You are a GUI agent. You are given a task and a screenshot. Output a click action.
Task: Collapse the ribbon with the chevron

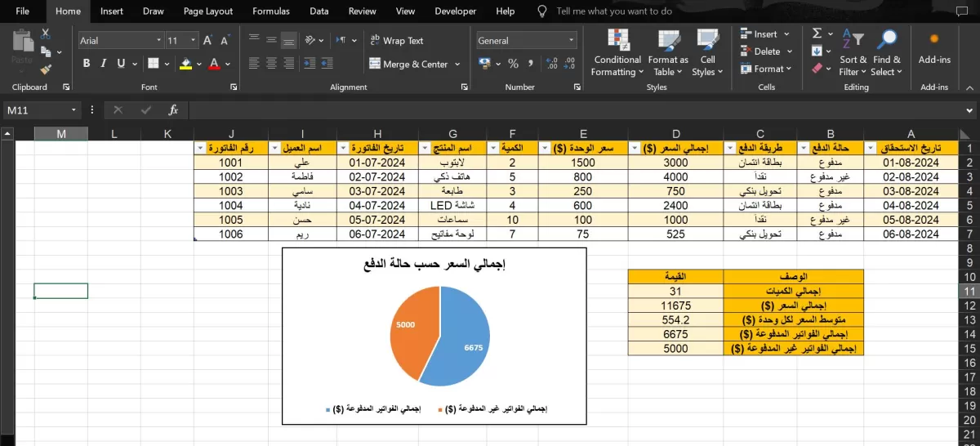[969, 87]
